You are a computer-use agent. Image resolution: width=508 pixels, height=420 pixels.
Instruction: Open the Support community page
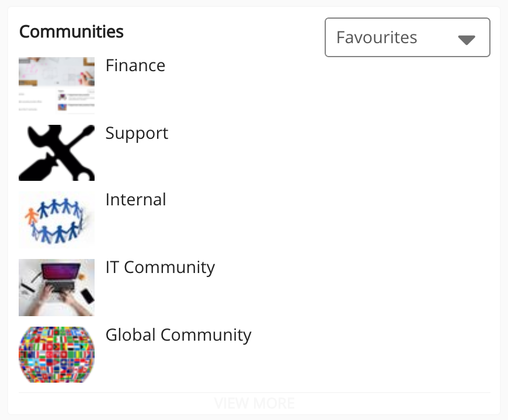137,134
